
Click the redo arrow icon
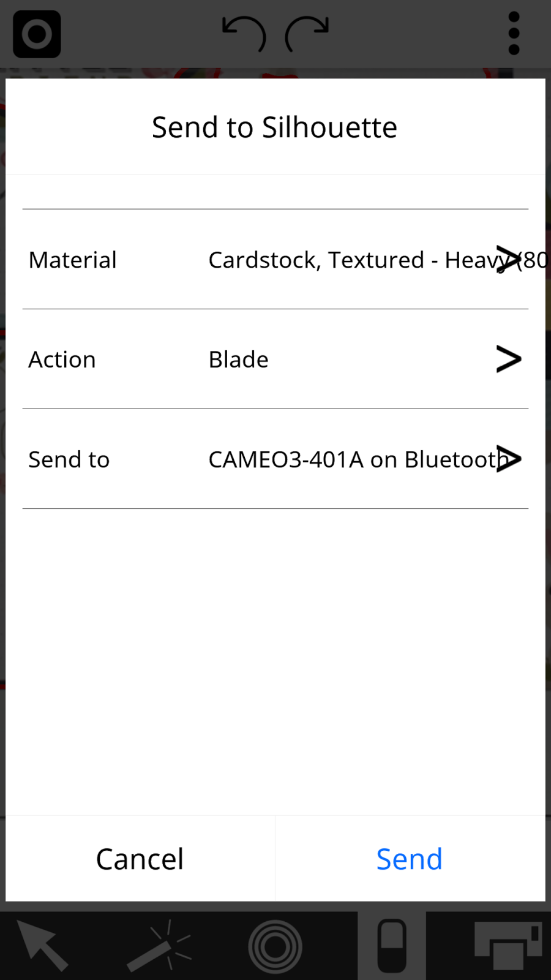pos(307,34)
